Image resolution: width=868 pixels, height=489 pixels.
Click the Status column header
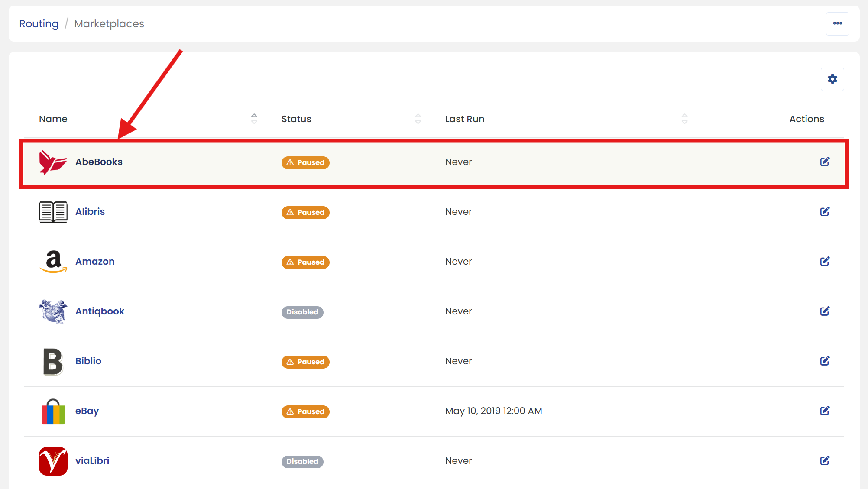[296, 119]
